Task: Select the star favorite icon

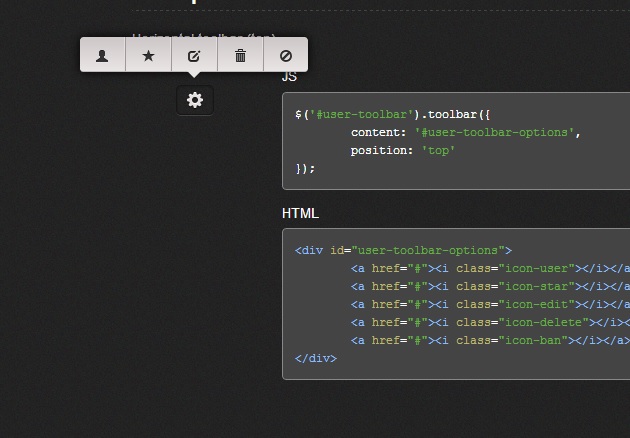Action: pyautogui.click(x=149, y=56)
